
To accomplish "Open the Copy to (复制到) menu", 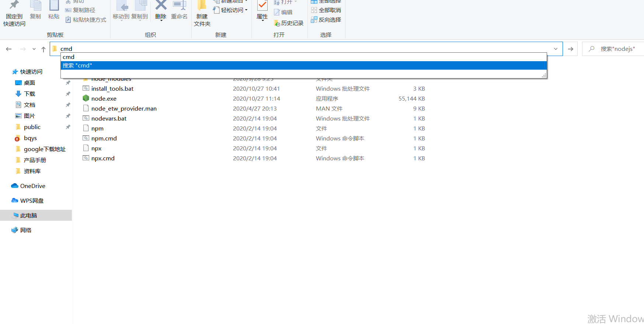I will (x=139, y=11).
